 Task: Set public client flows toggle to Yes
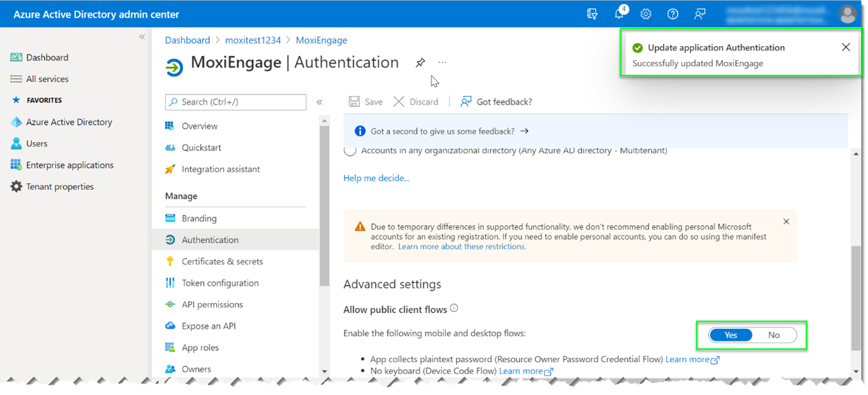[x=731, y=335]
